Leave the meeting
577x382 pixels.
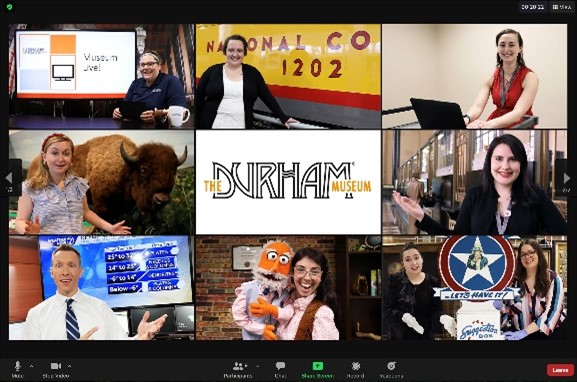point(560,370)
